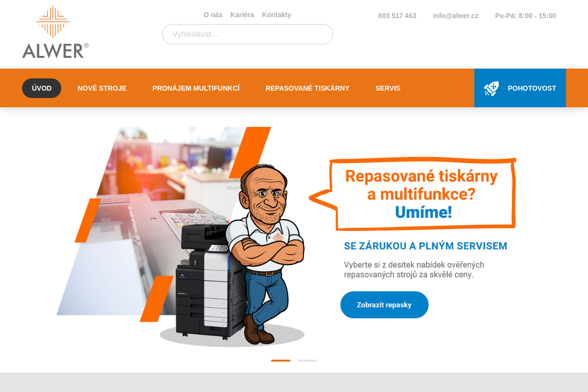
Task: Go to the Kontakty page
Action: point(276,15)
